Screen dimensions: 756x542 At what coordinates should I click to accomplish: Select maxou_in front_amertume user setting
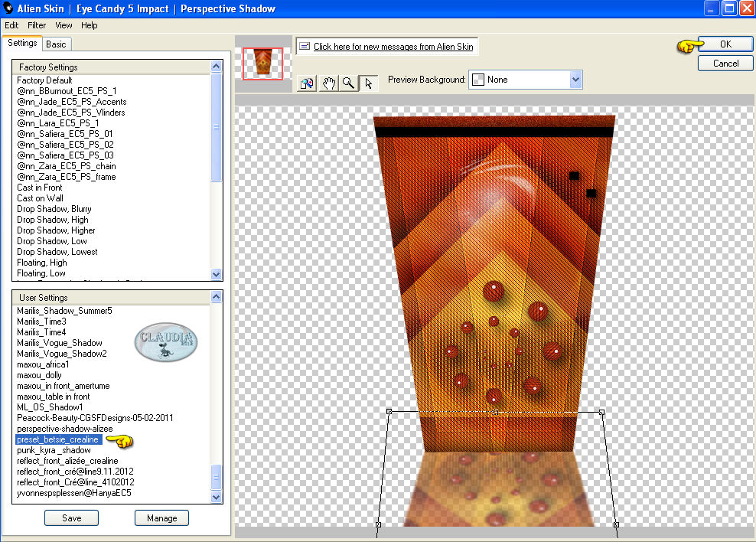[64, 386]
